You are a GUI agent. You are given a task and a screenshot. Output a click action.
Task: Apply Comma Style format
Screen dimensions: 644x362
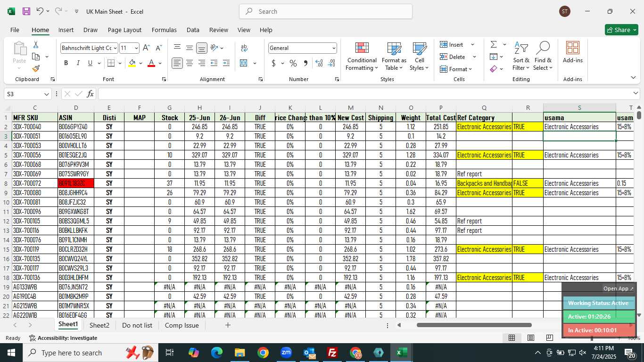pyautogui.click(x=305, y=63)
